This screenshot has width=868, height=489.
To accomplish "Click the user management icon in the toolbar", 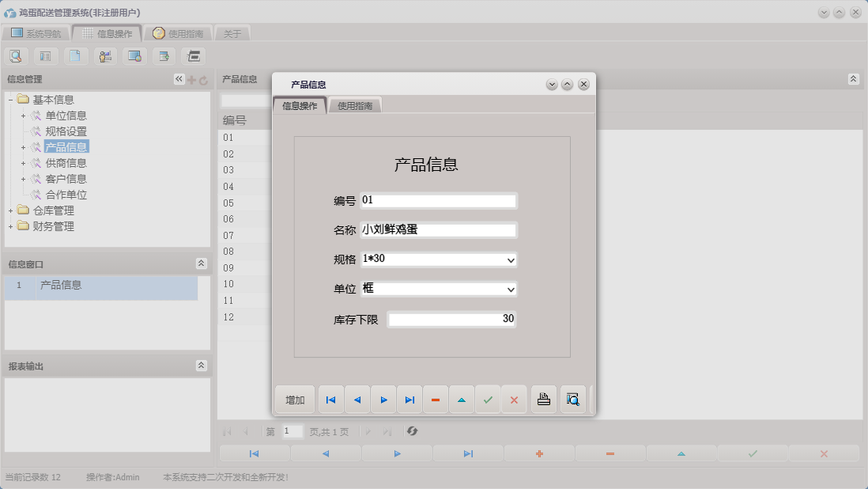I will click(104, 55).
